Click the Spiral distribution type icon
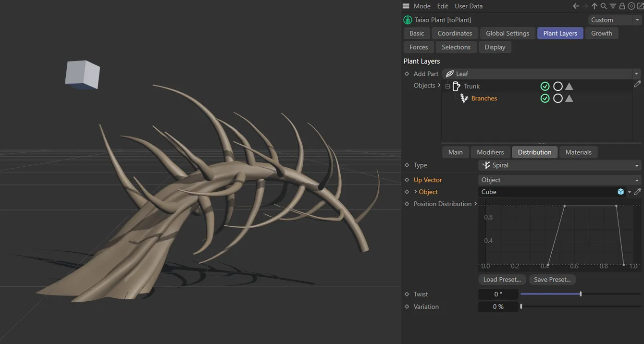 coord(486,165)
